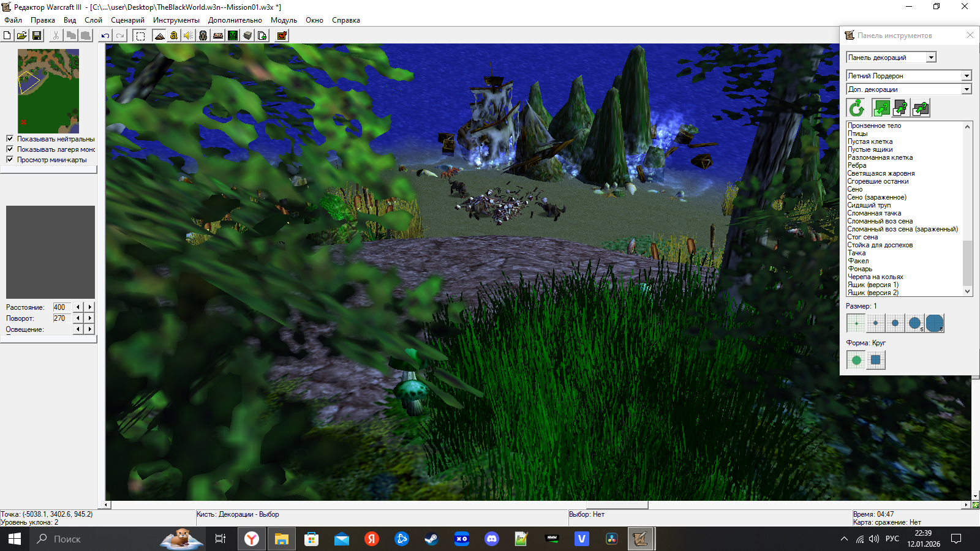Open the Trigger Editor yellow 'a' icon
Screen dimensions: 980x551
tap(174, 36)
